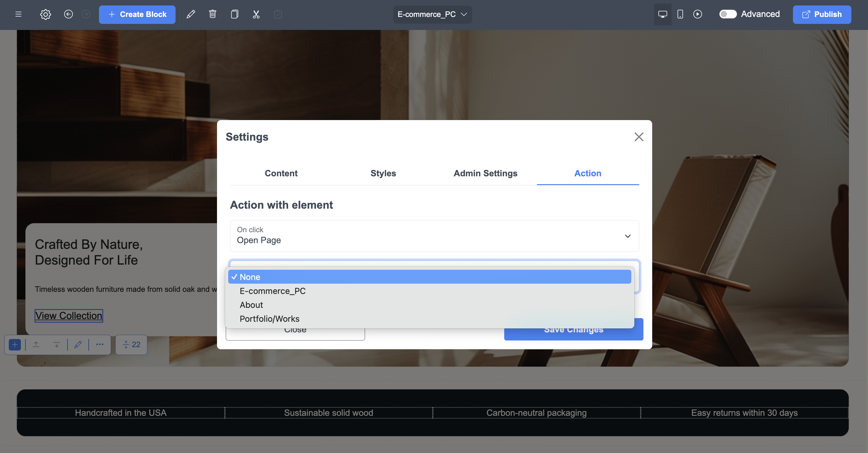
Task: Choose Portfolio/Works from page list
Action: pyautogui.click(x=269, y=319)
